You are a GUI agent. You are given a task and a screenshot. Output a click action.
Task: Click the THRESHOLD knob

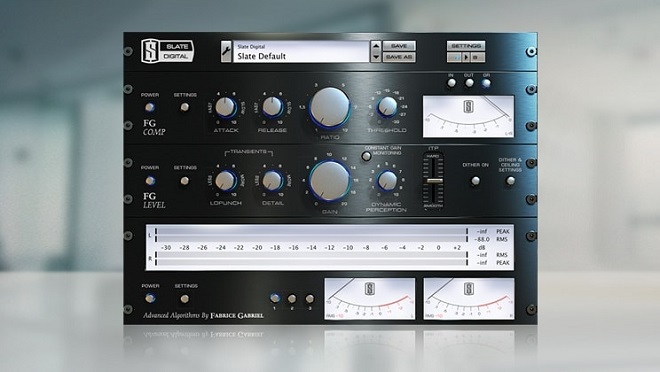pyautogui.click(x=387, y=107)
